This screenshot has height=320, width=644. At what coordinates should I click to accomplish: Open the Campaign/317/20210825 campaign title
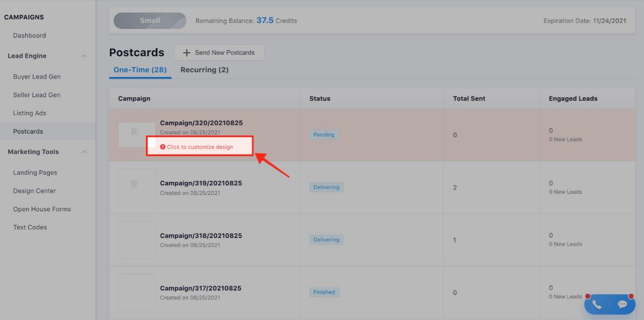click(x=201, y=288)
